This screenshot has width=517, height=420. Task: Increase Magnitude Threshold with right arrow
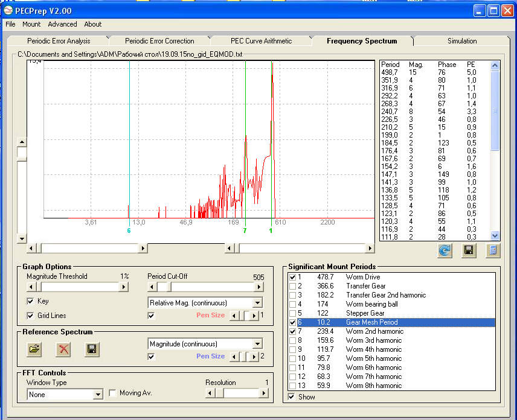point(124,287)
